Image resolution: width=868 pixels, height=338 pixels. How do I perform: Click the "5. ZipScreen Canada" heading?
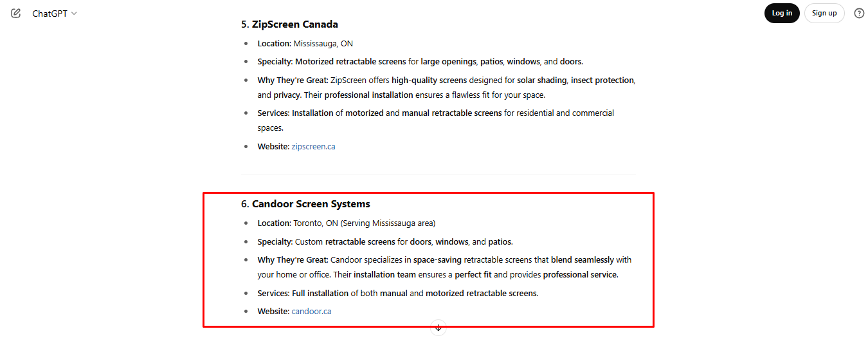289,24
